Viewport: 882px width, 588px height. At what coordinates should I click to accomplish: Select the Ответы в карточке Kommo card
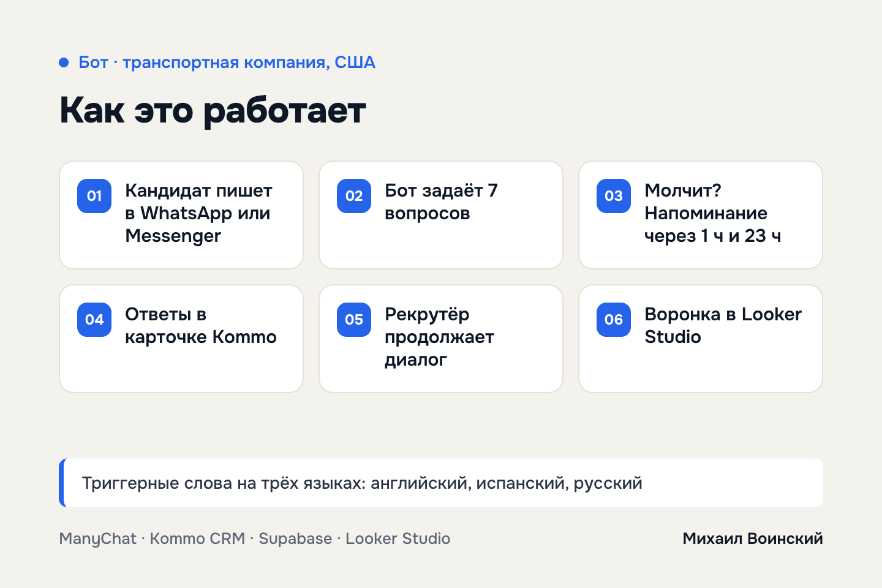[x=181, y=339]
